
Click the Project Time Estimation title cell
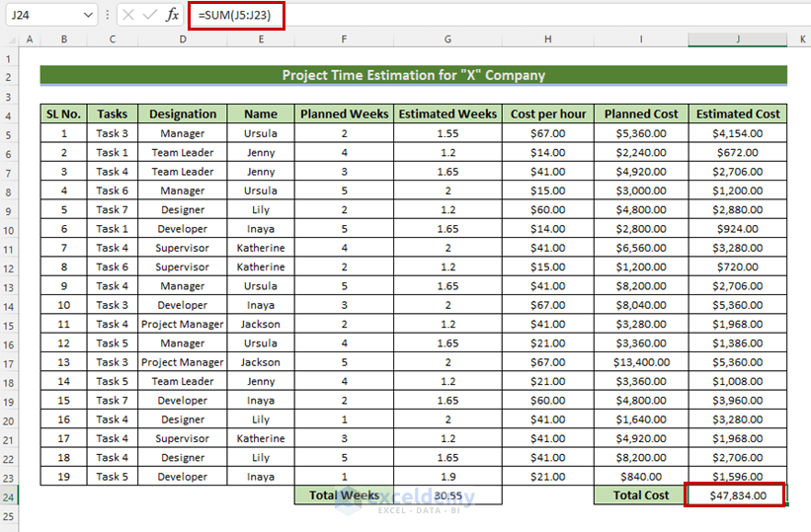[x=413, y=75]
